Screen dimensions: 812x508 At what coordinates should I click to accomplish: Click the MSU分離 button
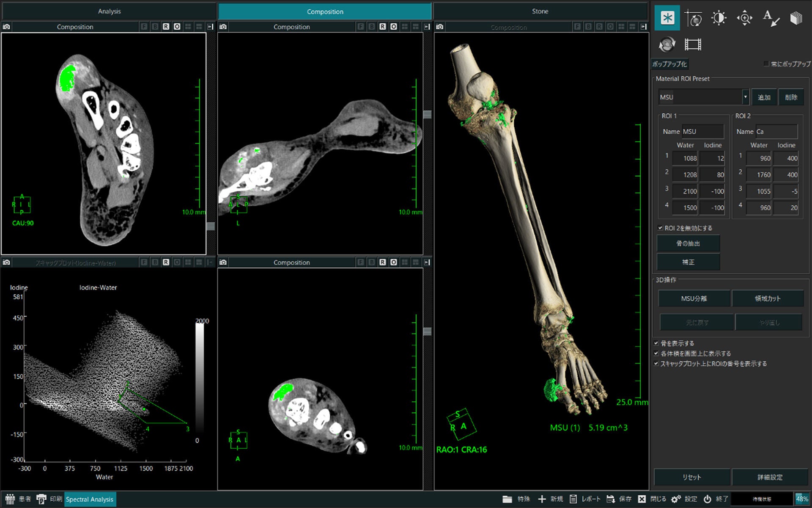pyautogui.click(x=694, y=298)
